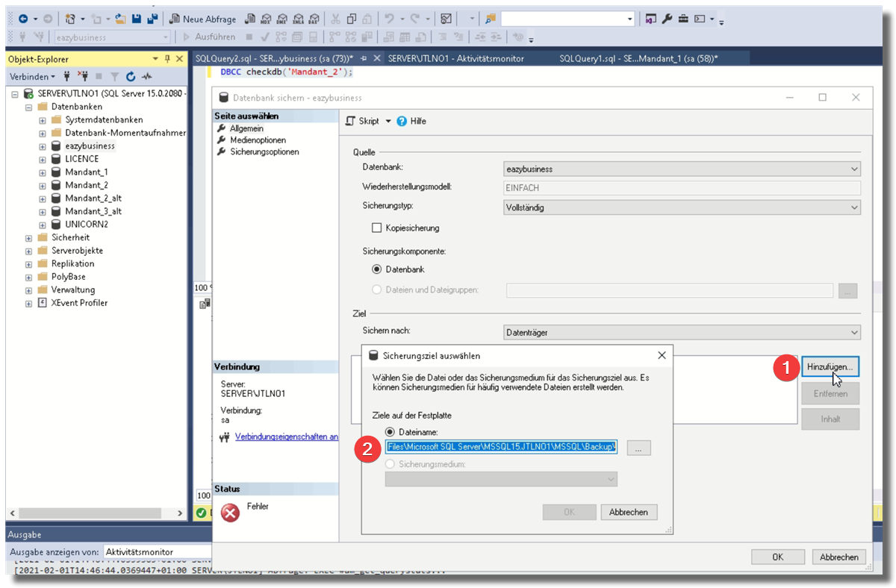Select the Mandant_2 database icon
Viewport: 896px width, 588px height.
(x=56, y=185)
